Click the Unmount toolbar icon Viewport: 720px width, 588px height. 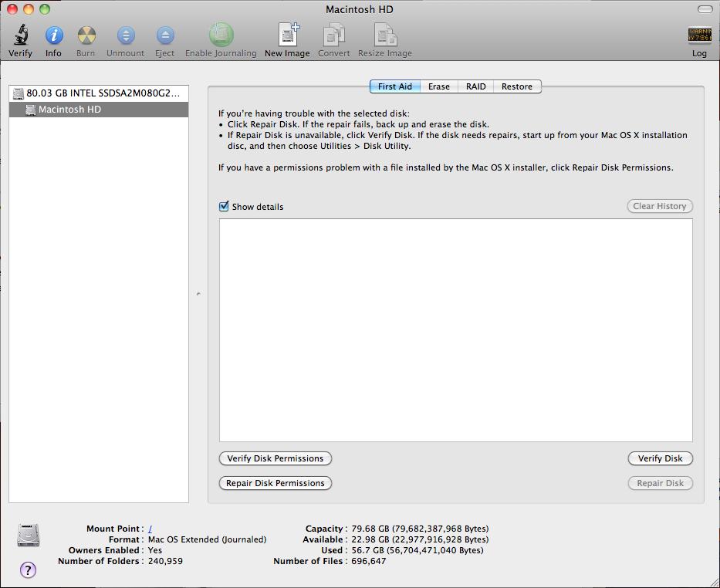125,35
